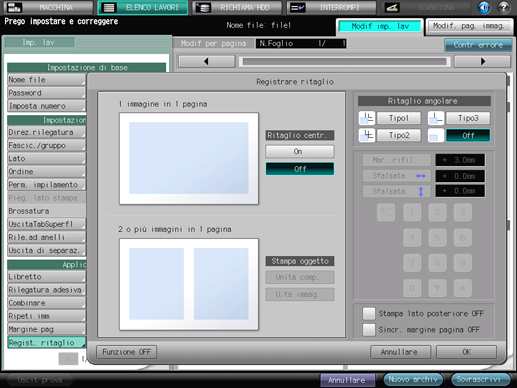Select the INTERROMPI button

click(331, 7)
